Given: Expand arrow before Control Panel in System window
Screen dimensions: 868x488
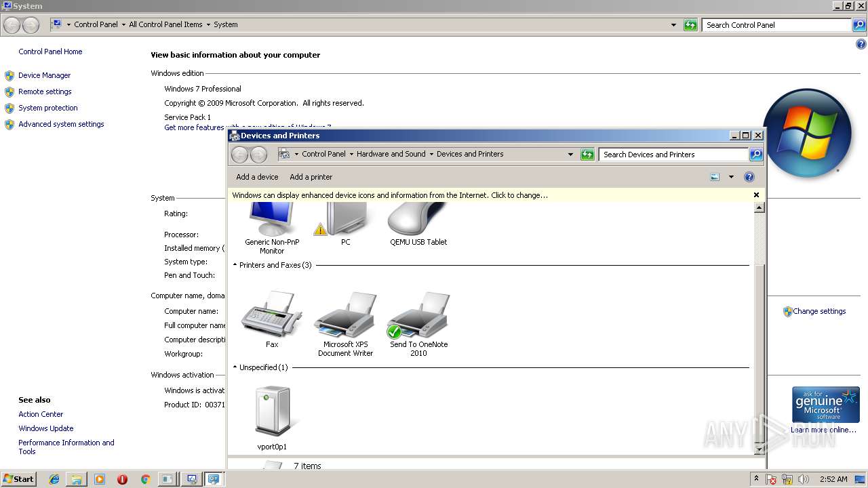Looking at the screenshot, I should (x=68, y=24).
